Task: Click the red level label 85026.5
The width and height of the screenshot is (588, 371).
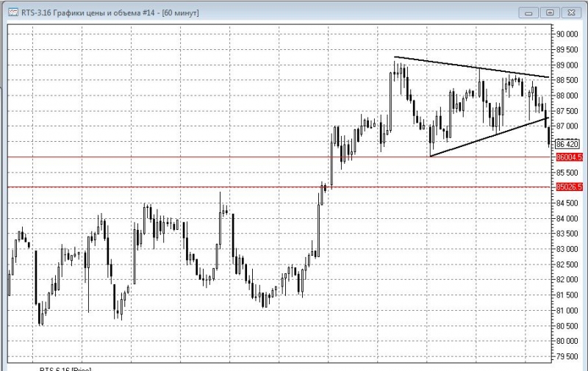Action: coord(569,187)
